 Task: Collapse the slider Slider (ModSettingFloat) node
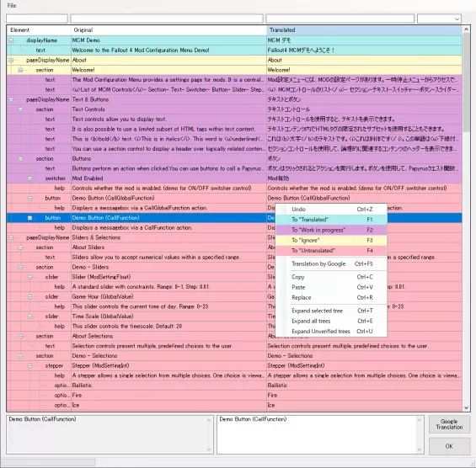(x=29, y=277)
